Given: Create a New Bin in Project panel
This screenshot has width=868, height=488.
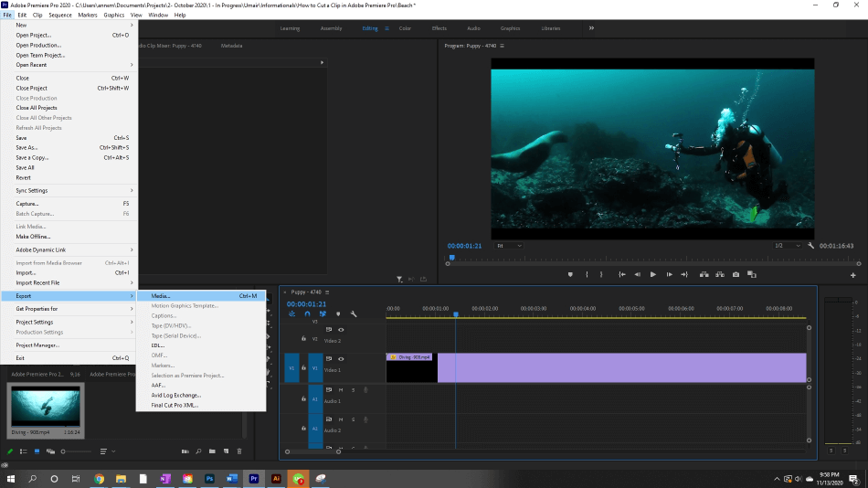Looking at the screenshot, I should [212, 451].
